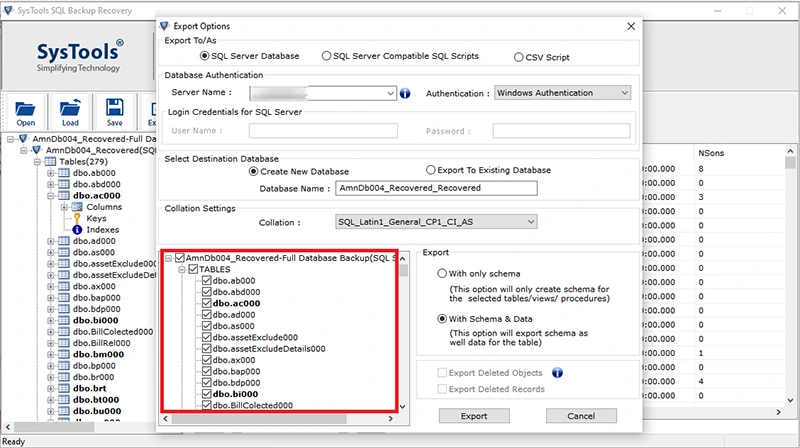Click table icon of dbo.bm000 in left tree
The width and height of the screenshot is (800, 448).
[x=64, y=354]
